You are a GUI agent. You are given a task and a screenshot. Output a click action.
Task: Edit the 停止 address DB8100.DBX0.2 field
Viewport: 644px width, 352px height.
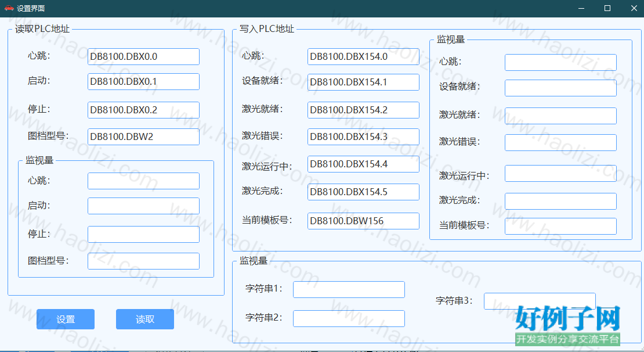pyautogui.click(x=143, y=110)
